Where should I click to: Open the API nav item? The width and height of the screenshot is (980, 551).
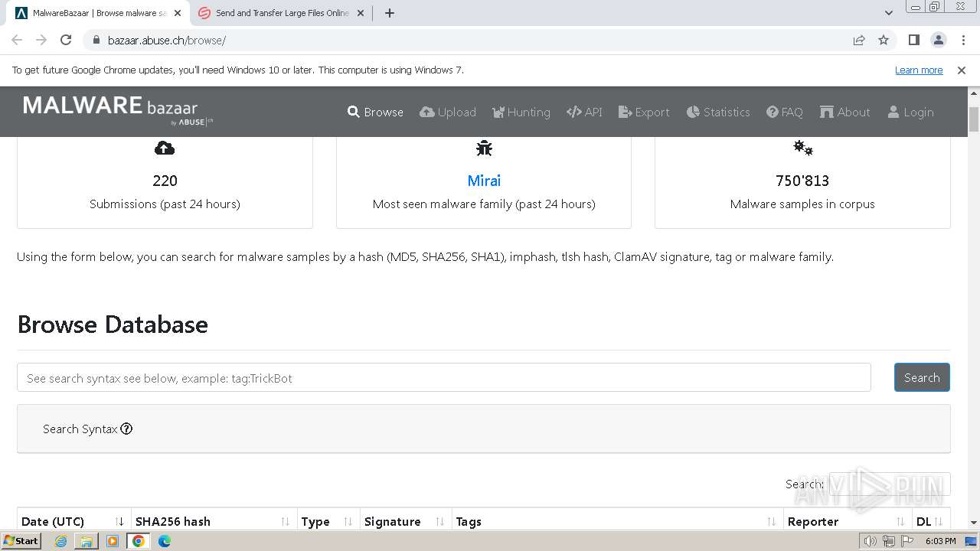pyautogui.click(x=584, y=112)
